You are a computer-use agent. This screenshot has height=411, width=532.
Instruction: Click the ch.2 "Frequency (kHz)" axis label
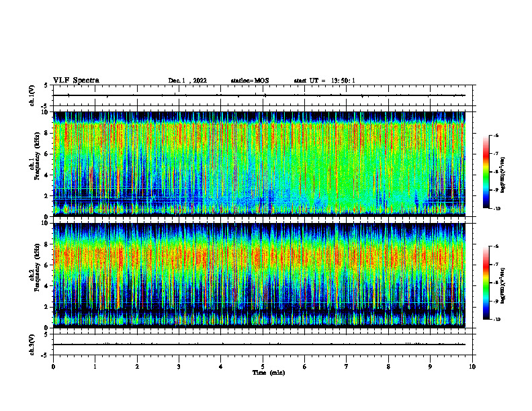(37, 267)
